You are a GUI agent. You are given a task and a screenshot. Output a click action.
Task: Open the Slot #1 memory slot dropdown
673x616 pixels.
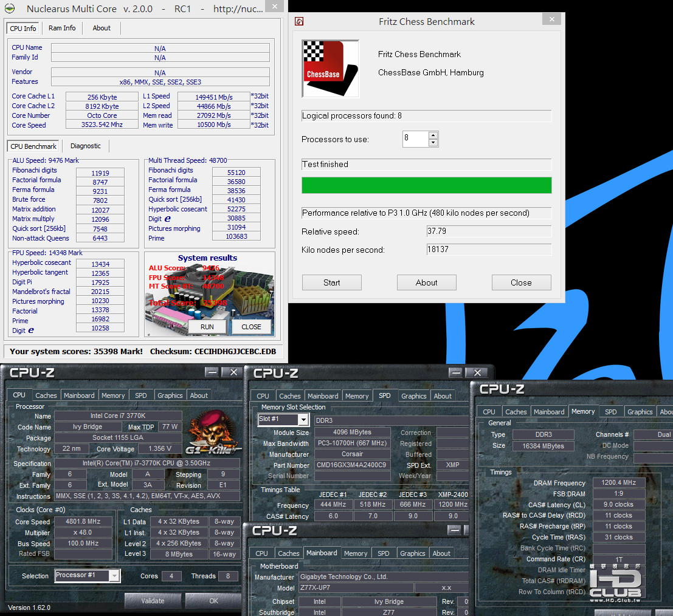(303, 420)
